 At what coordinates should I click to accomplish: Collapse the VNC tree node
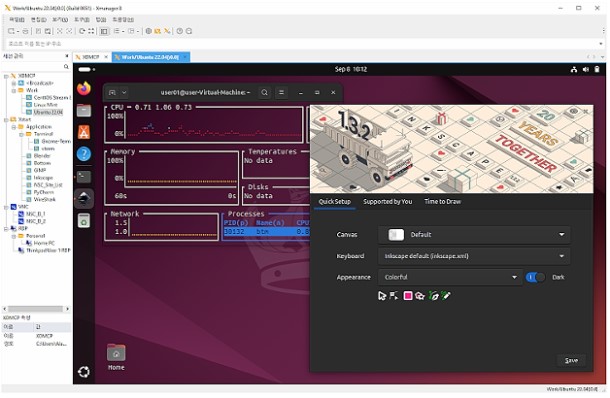click(x=6, y=207)
